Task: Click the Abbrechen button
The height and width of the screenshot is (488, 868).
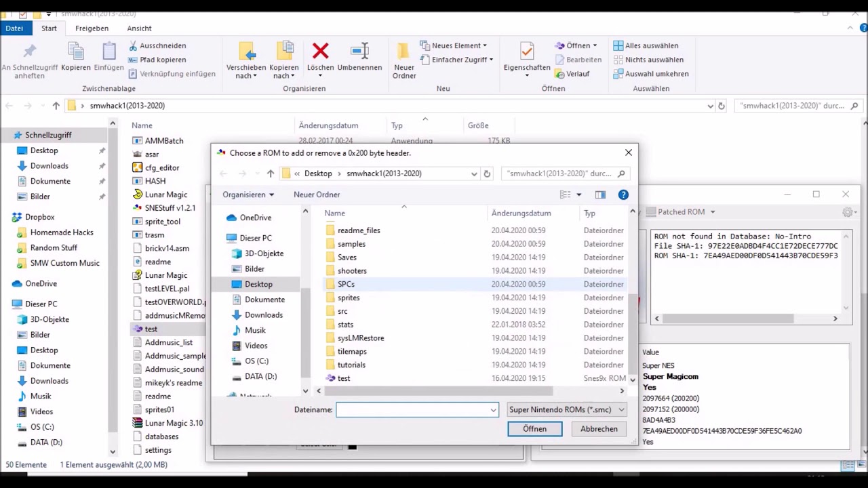Action: click(599, 429)
